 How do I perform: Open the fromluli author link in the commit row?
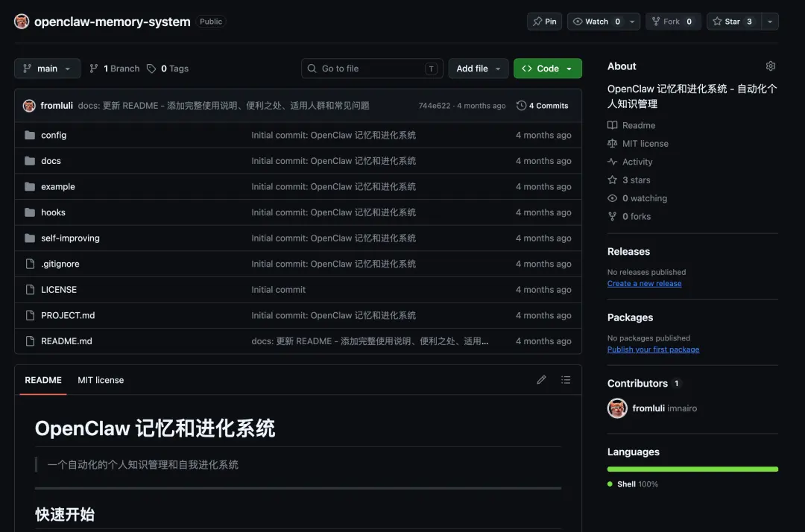click(x=57, y=106)
